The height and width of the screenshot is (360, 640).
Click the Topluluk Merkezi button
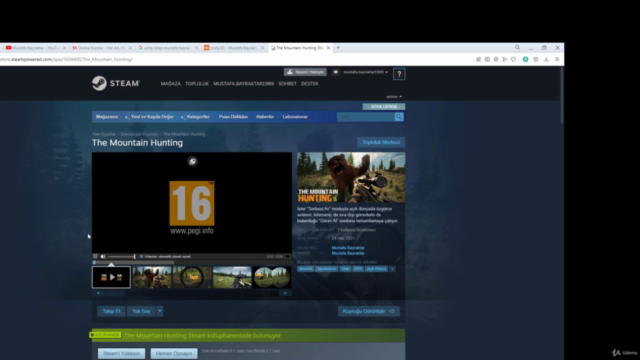381,142
